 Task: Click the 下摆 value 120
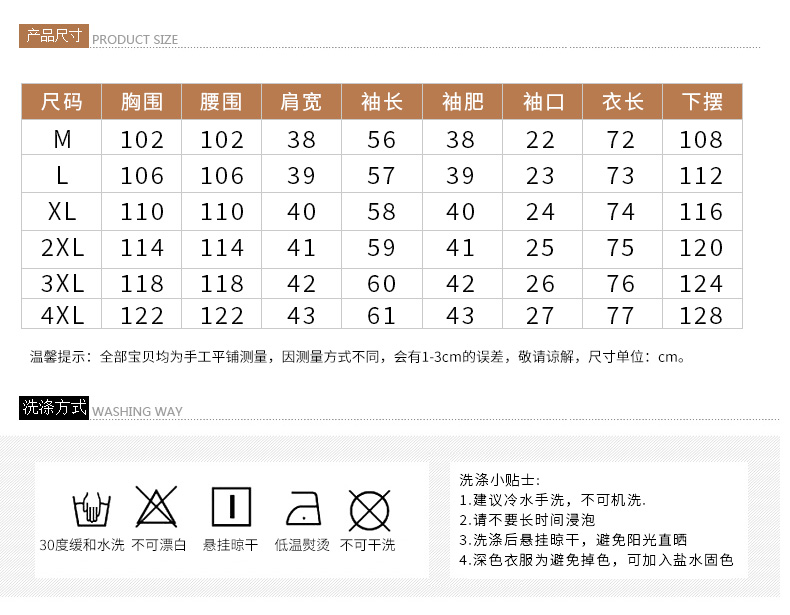click(701, 248)
